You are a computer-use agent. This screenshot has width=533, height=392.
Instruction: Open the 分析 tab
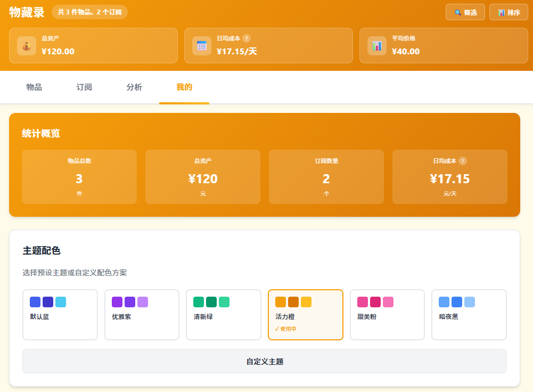pyautogui.click(x=134, y=87)
